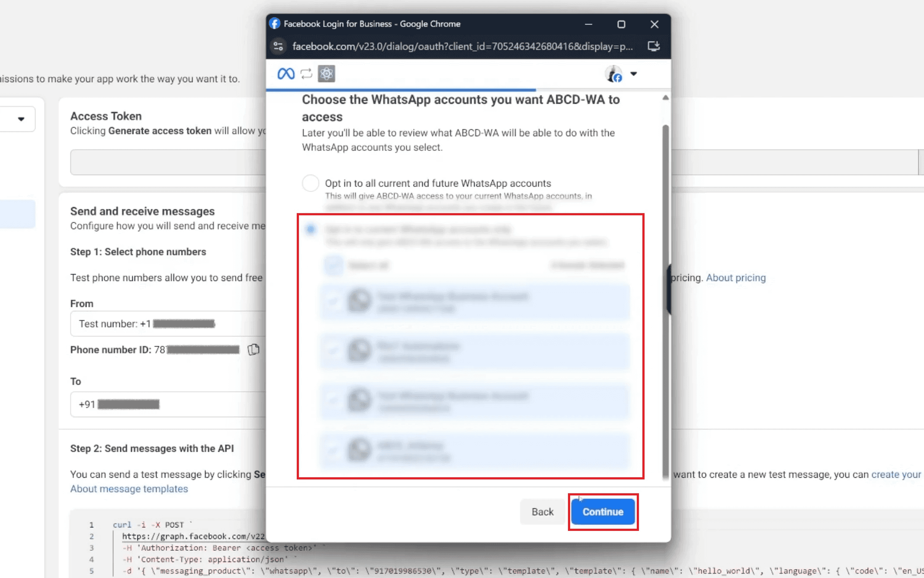Click the install app icon in the address bar
The image size is (924, 578).
654,46
